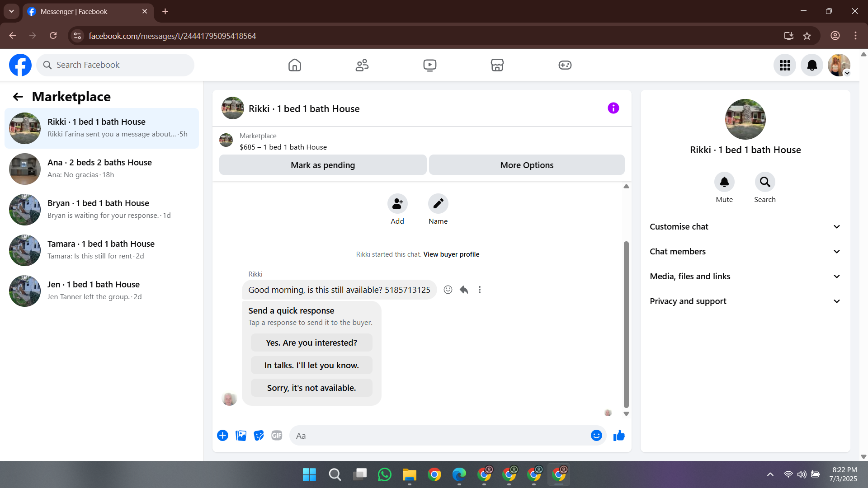The height and width of the screenshot is (488, 868).
Task: Expand Chat members section
Action: click(745, 252)
